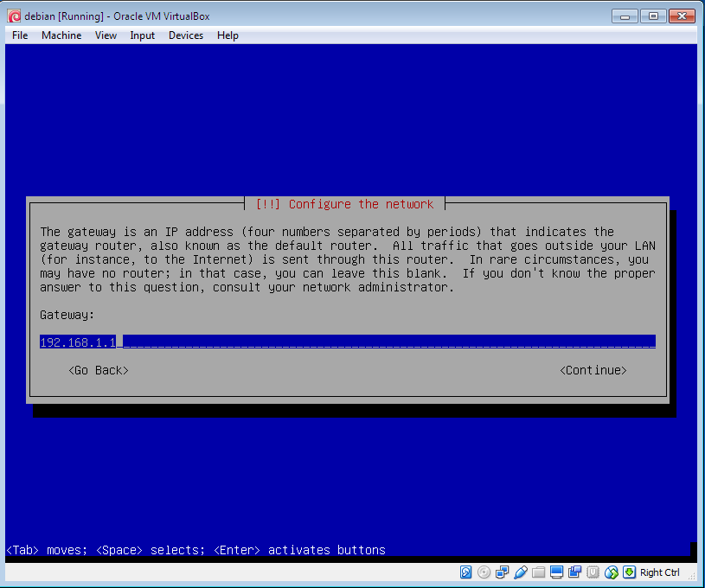Open the shared folders status icon

point(538,572)
